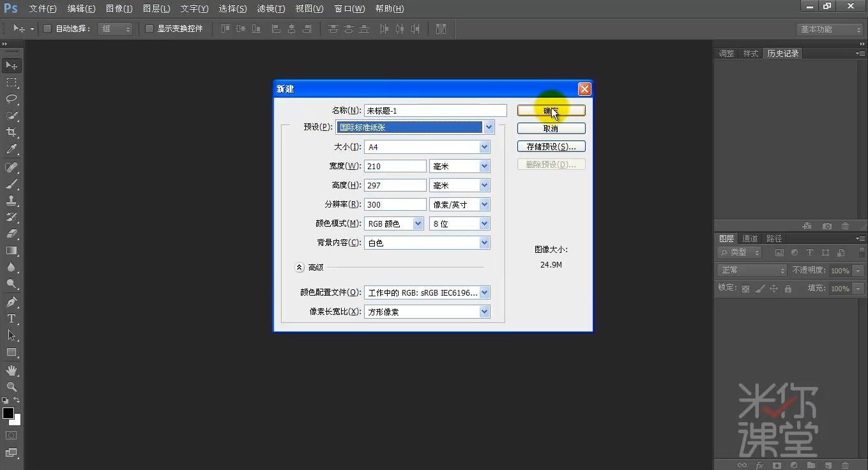Open the 滤镜 menu

click(x=270, y=8)
